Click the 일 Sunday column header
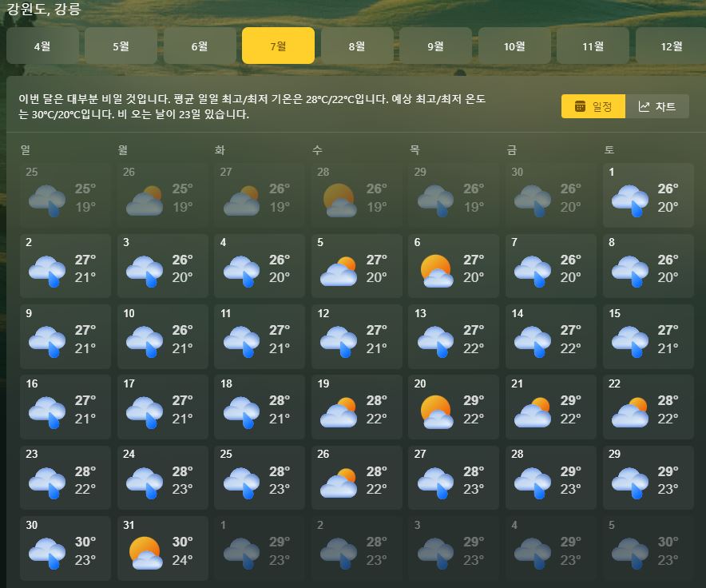The image size is (706, 588). [26, 150]
